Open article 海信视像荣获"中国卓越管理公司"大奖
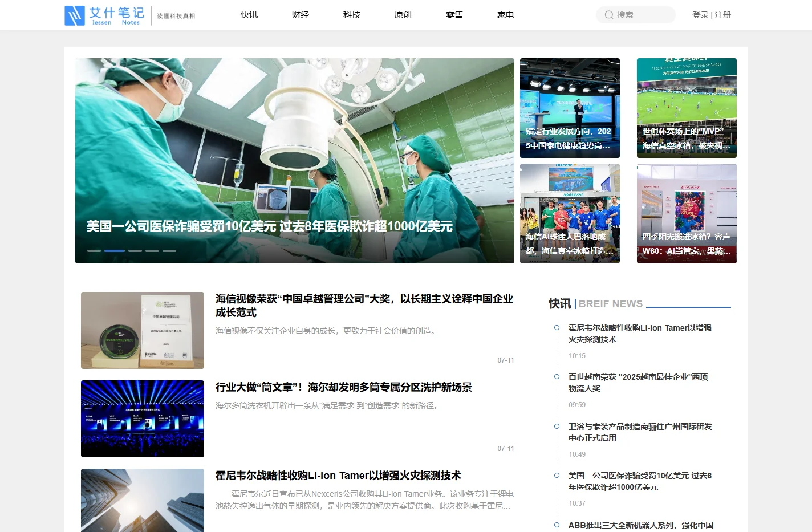The width and height of the screenshot is (812, 532). click(364, 306)
